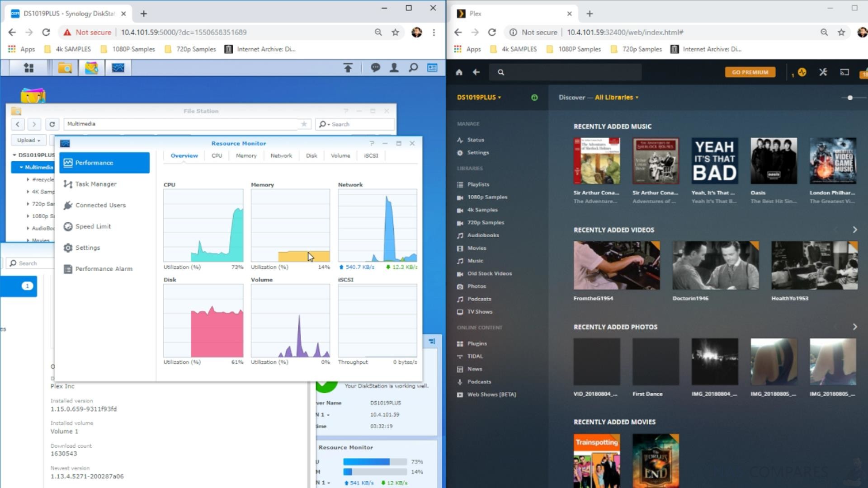
Task: Adjust Plex poster size slider
Action: 850,98
